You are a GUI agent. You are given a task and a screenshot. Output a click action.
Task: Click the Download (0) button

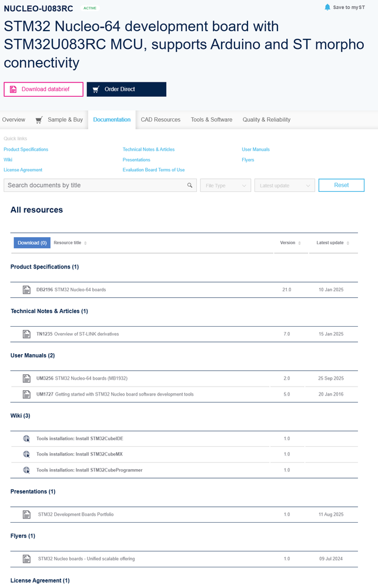click(32, 243)
